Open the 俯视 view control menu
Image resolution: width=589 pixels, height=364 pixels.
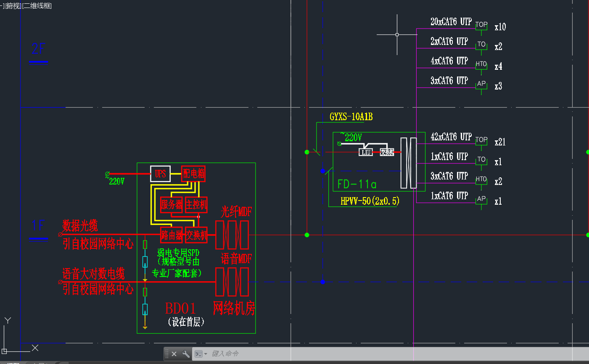pyautogui.click(x=13, y=6)
